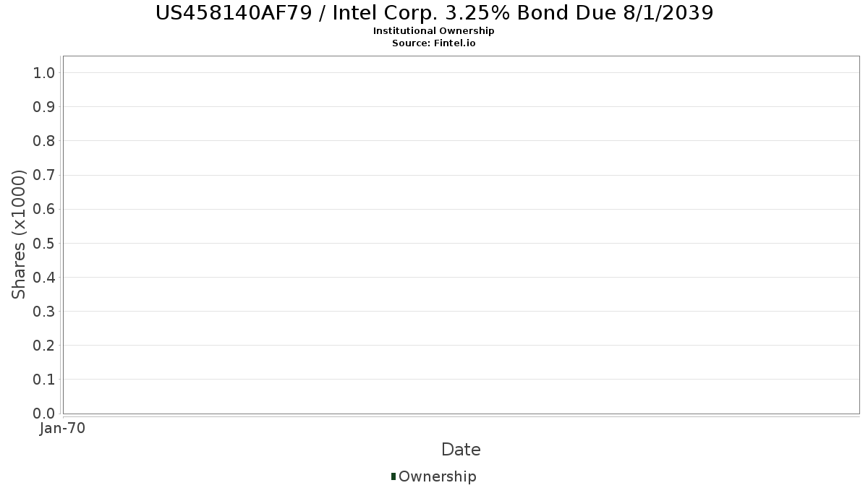Click the Intel Corp. bond chart title
Viewport: 868px width, 488px height.
(x=434, y=13)
